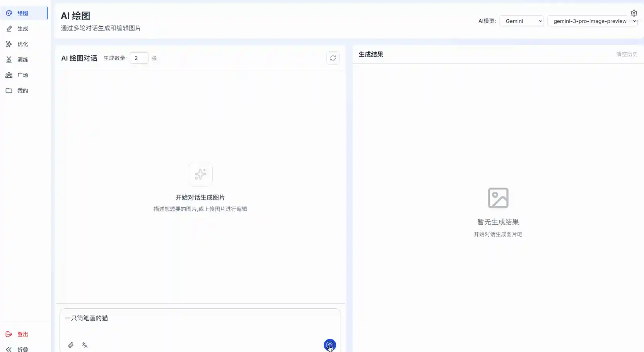Screen dimensions: 644x352
Task: Click the translate icon in prompt box
Action: coord(85,345)
